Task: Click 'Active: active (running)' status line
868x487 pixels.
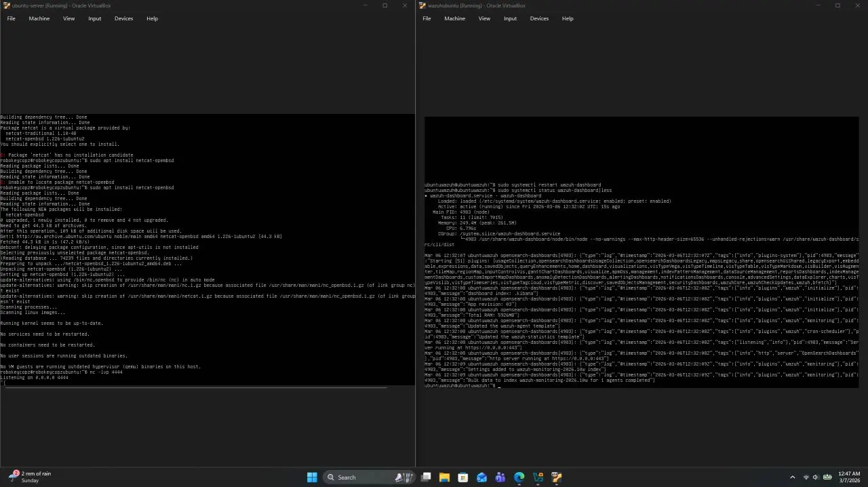Action: pos(528,207)
